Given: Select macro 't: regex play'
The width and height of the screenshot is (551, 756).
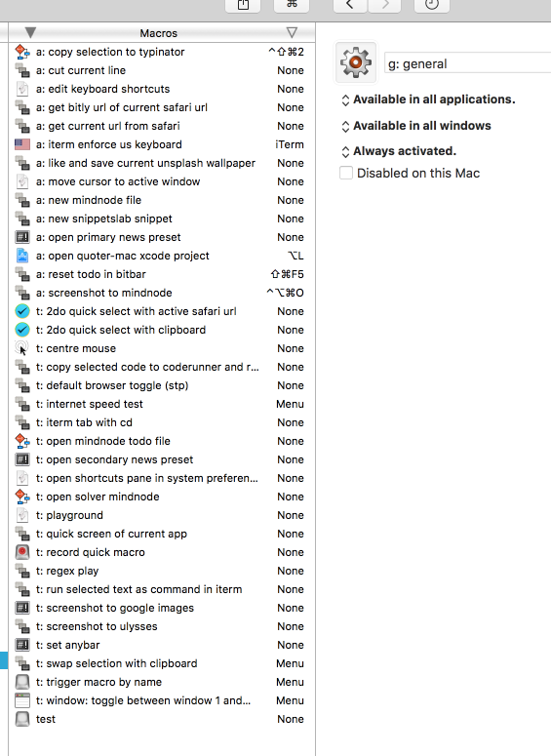Looking at the screenshot, I should [x=162, y=571].
